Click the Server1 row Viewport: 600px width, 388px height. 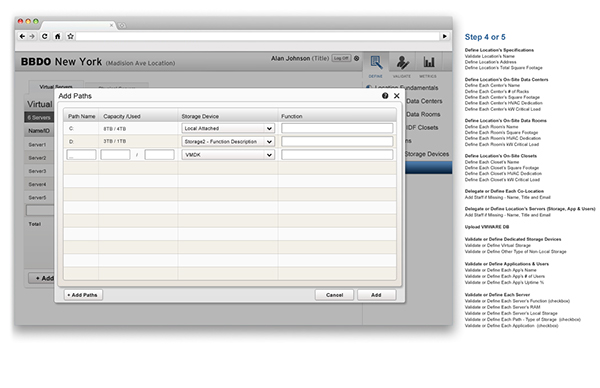pos(39,145)
